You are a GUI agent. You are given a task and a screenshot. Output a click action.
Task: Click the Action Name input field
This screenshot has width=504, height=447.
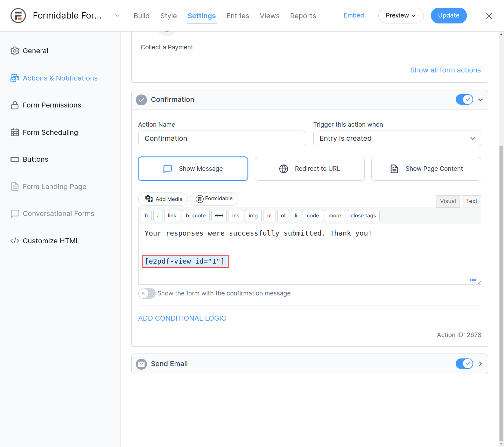pyautogui.click(x=222, y=139)
